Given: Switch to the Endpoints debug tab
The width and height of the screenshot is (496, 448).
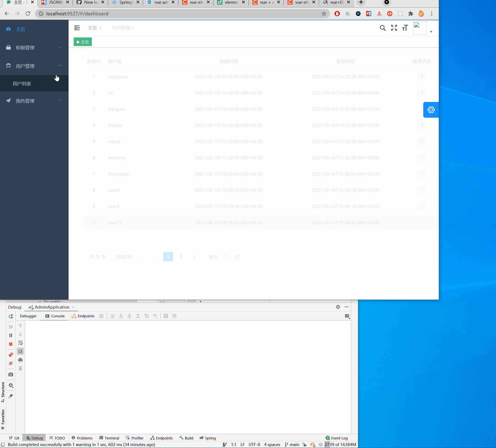Looking at the screenshot, I should [x=83, y=316].
